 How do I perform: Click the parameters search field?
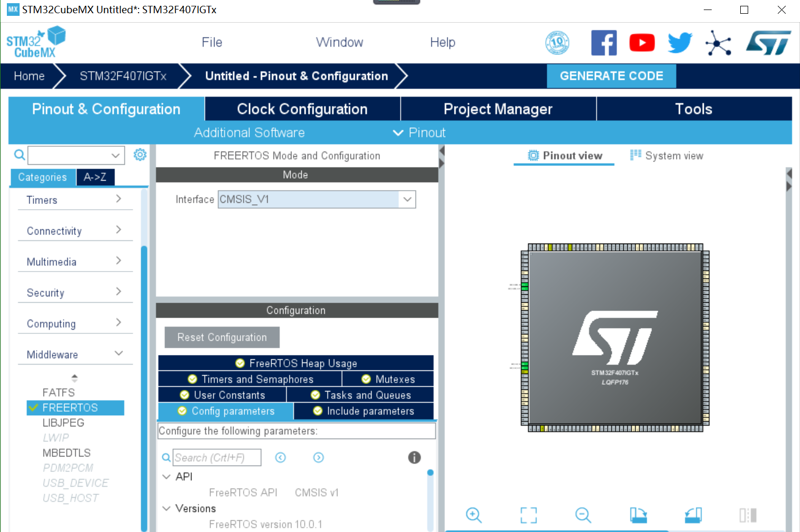217,457
